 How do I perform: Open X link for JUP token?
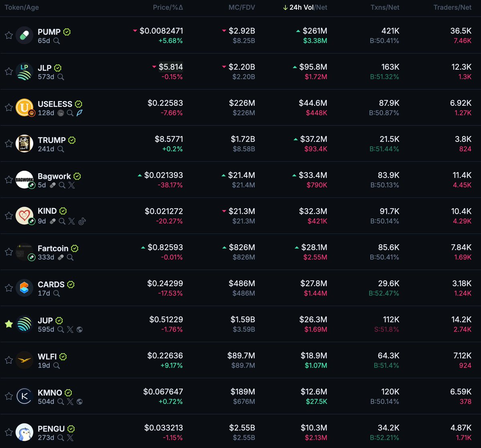tap(70, 330)
